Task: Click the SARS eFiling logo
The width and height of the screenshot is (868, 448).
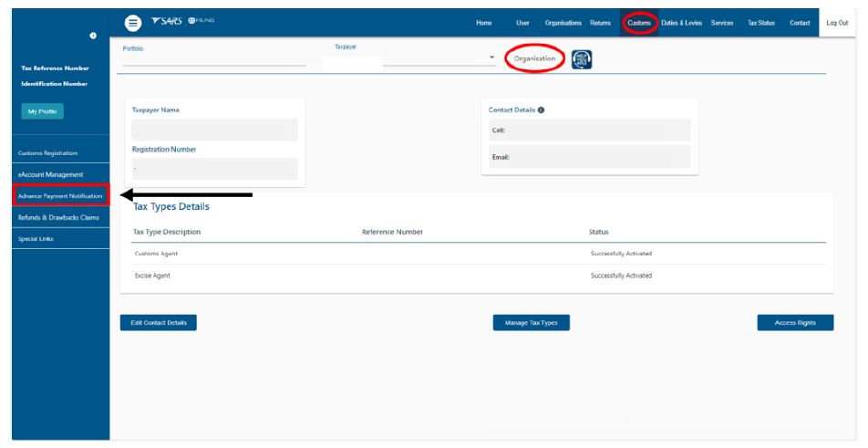Action: coord(182,21)
